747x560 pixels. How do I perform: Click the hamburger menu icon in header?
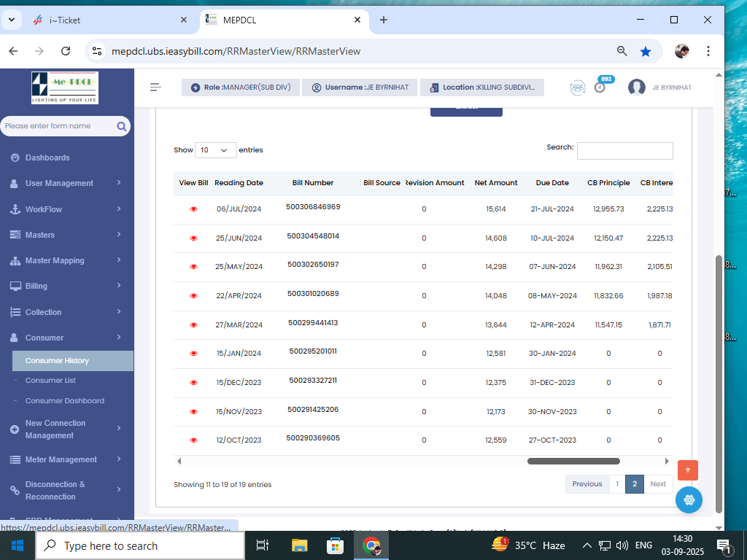(155, 87)
